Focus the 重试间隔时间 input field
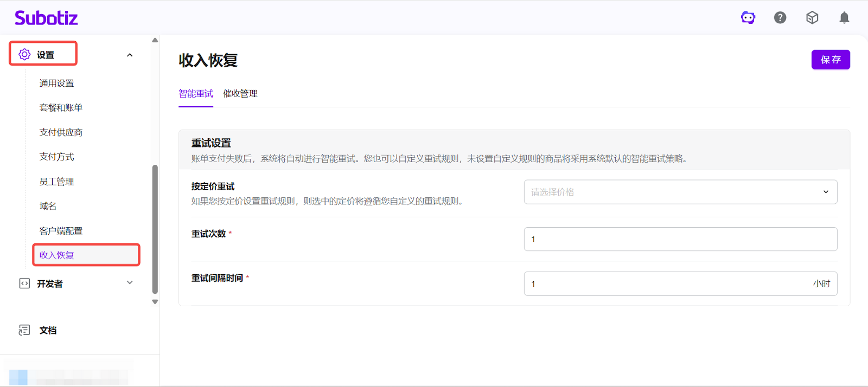Screen dimensions: 868x387 click(x=667, y=283)
